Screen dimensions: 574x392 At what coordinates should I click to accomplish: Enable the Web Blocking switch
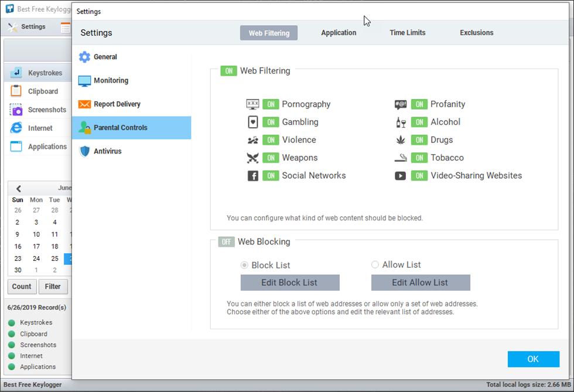[x=226, y=242]
